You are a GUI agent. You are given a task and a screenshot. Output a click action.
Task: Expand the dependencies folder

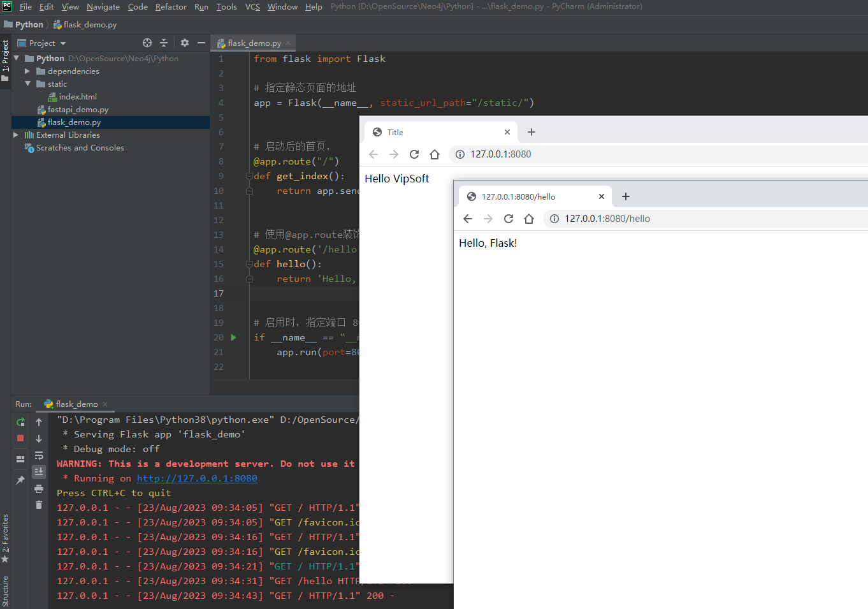[27, 71]
